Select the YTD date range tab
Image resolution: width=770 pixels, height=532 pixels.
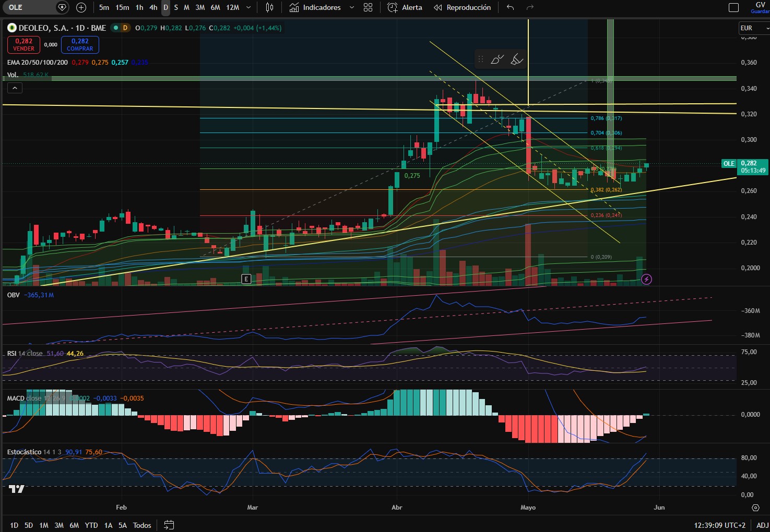(x=91, y=525)
